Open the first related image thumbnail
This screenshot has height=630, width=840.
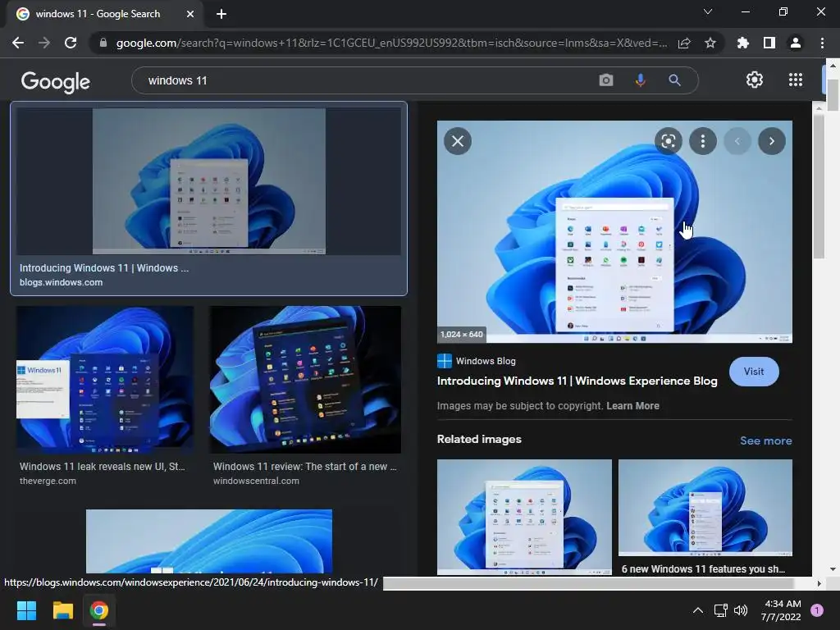point(524,517)
